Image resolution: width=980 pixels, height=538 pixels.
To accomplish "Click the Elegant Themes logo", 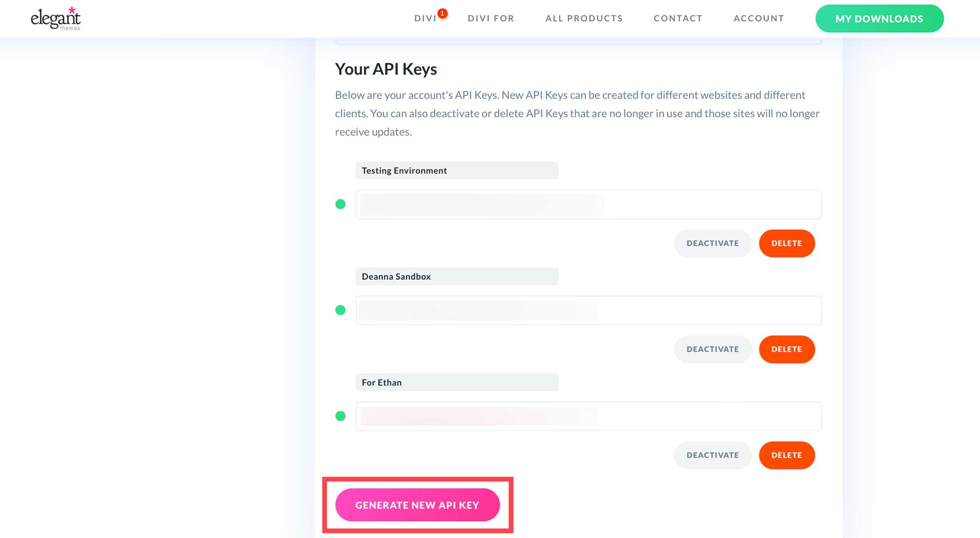I will 55,18.
